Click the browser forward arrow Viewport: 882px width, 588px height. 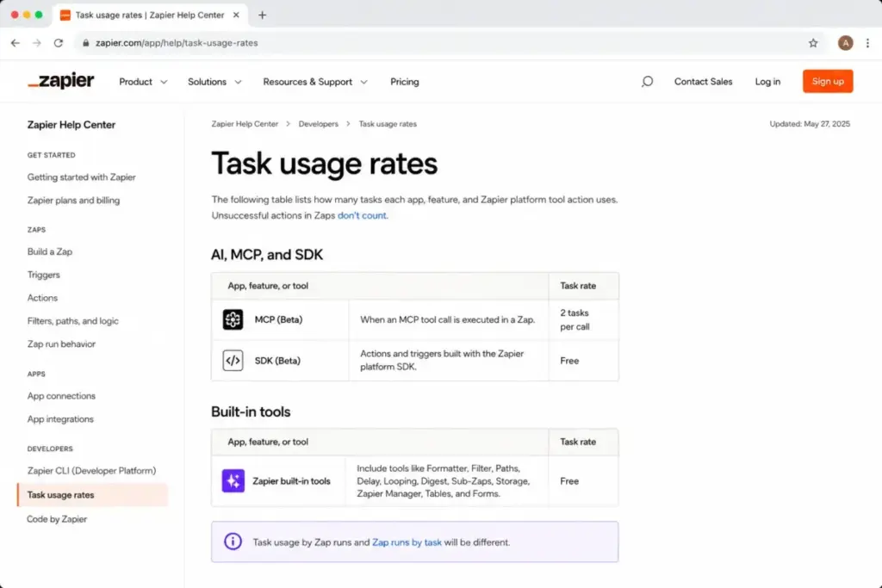[36, 43]
